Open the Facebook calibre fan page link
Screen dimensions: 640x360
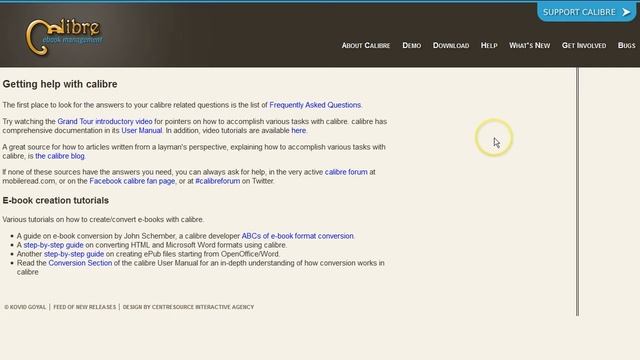[x=132, y=181]
